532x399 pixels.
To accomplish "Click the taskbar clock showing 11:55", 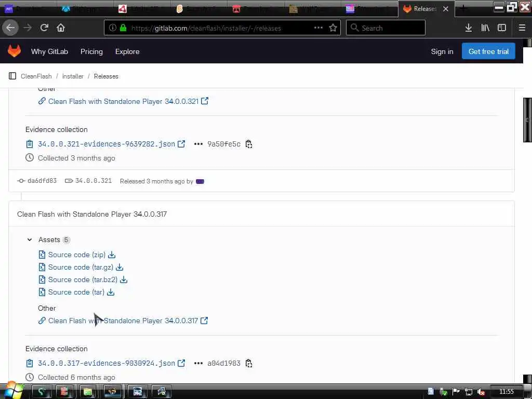I will (506, 392).
